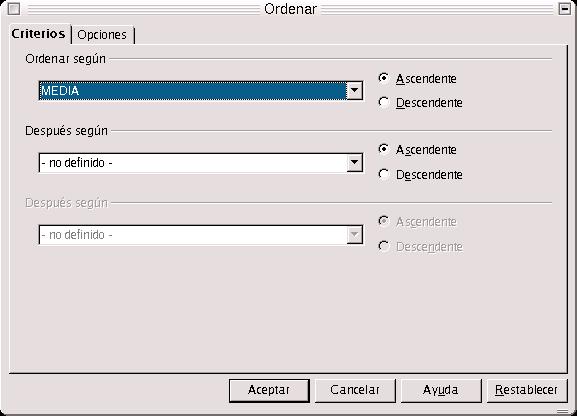Select the Criterios tab

pyautogui.click(x=38, y=34)
